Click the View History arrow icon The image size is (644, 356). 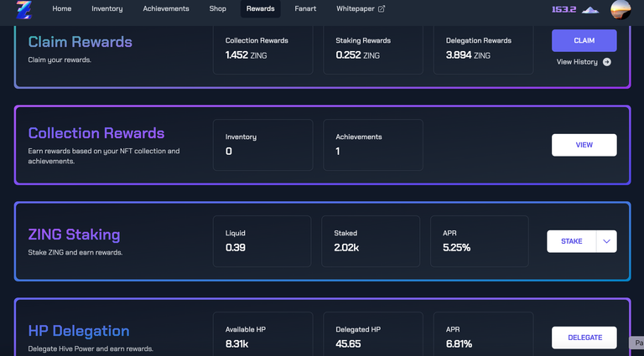point(606,62)
